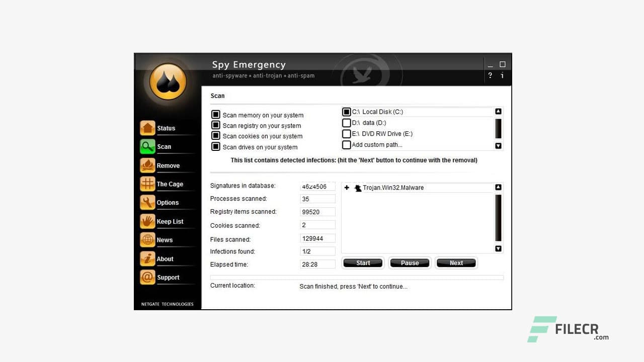Enable the E:\ DVD RW Drive checkbox
Viewport: 644px width, 362px height.
click(x=347, y=134)
